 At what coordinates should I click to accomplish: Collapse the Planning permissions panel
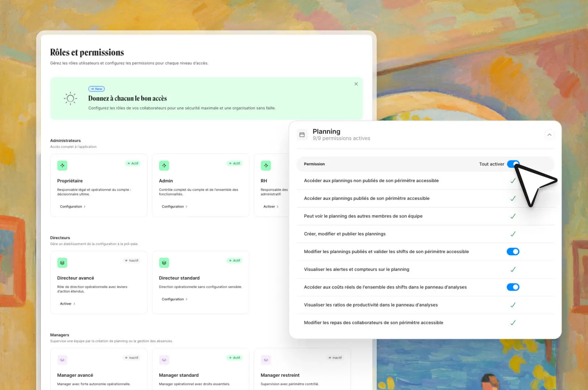point(549,135)
